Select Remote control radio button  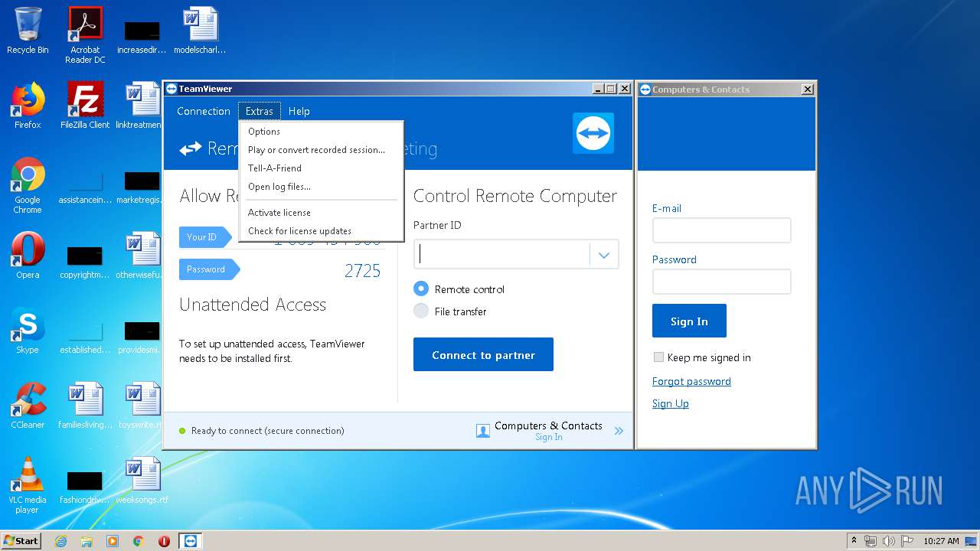(420, 289)
